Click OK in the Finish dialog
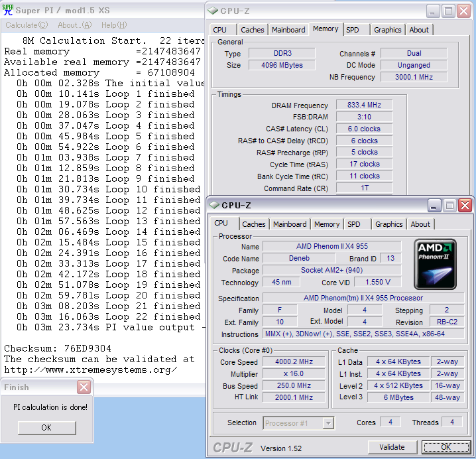Viewport: 476px width, 459px height. point(47,428)
